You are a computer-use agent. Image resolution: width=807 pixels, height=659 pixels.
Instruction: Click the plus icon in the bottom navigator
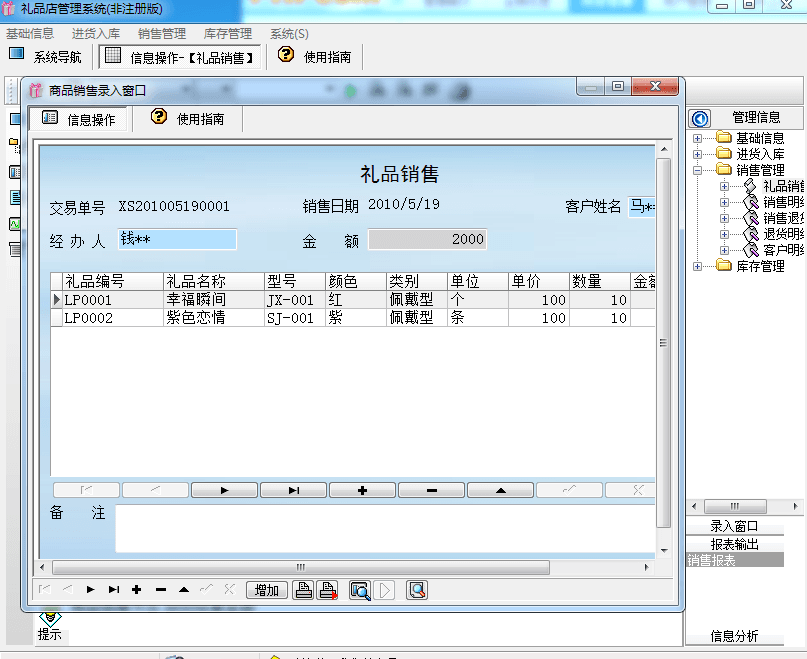coord(136,589)
